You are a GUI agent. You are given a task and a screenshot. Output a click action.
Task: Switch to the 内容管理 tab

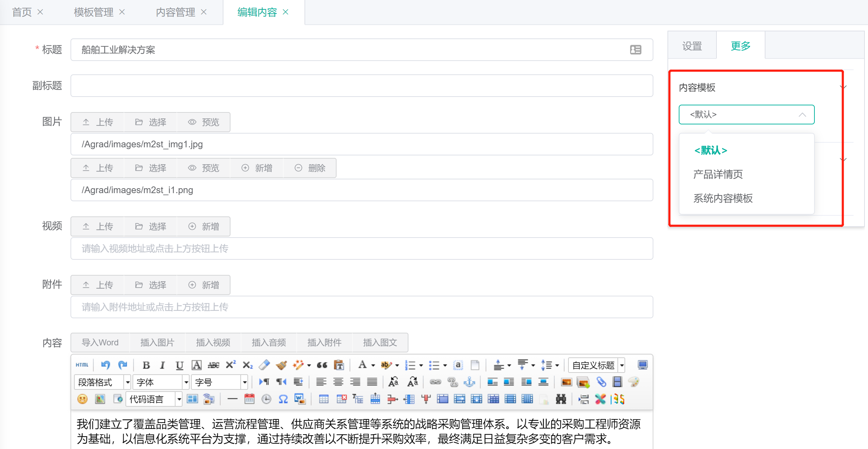click(x=176, y=12)
